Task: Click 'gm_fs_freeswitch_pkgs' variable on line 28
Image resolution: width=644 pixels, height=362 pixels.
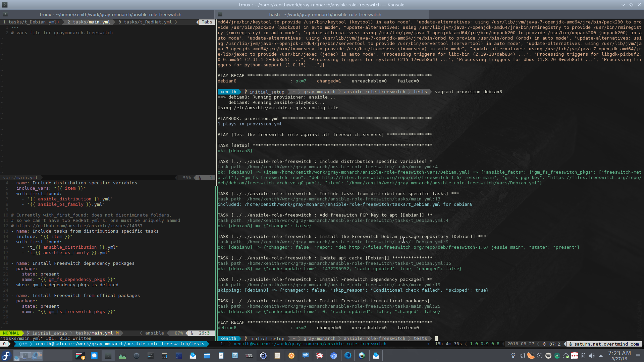Action: [x=76, y=312]
